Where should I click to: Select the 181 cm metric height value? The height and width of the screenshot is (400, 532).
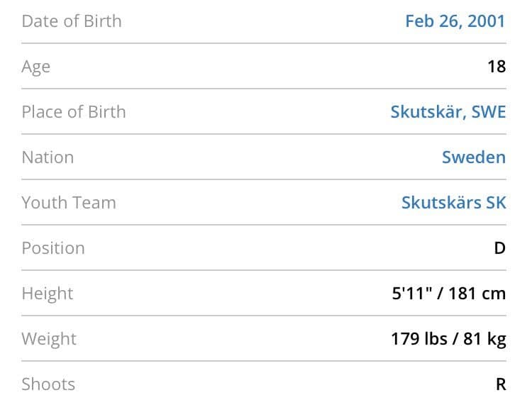pos(477,294)
